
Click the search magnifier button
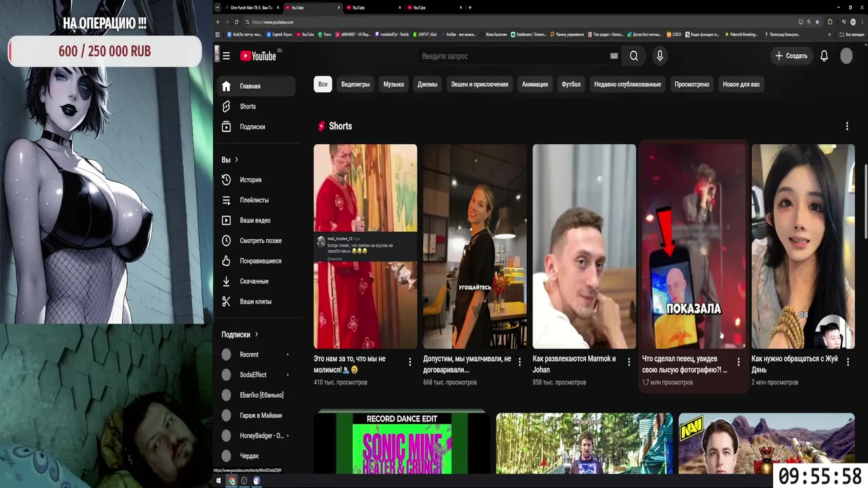click(x=633, y=56)
